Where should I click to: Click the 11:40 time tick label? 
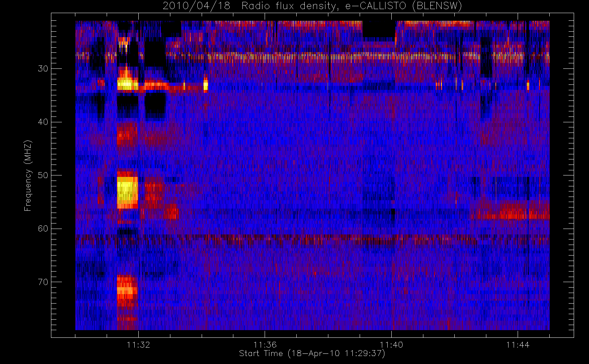391,345
